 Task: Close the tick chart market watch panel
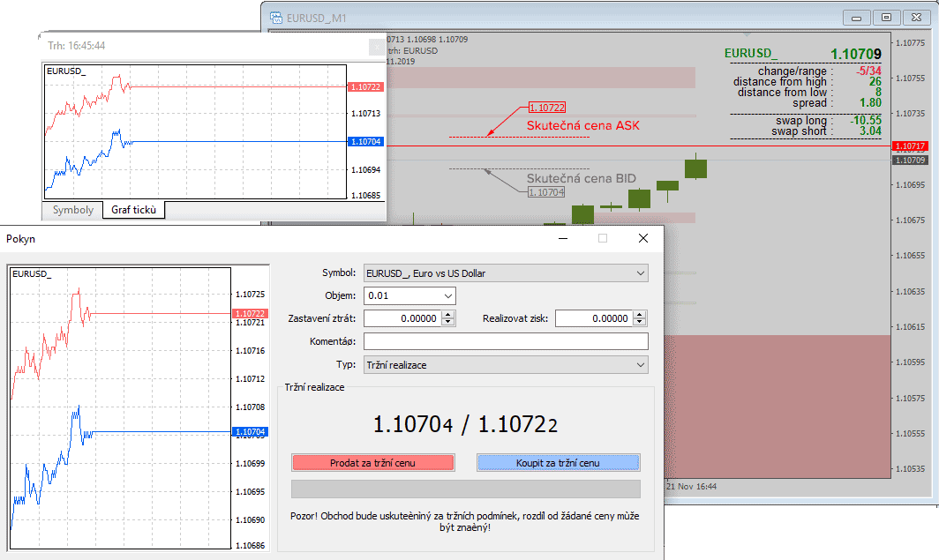click(378, 47)
